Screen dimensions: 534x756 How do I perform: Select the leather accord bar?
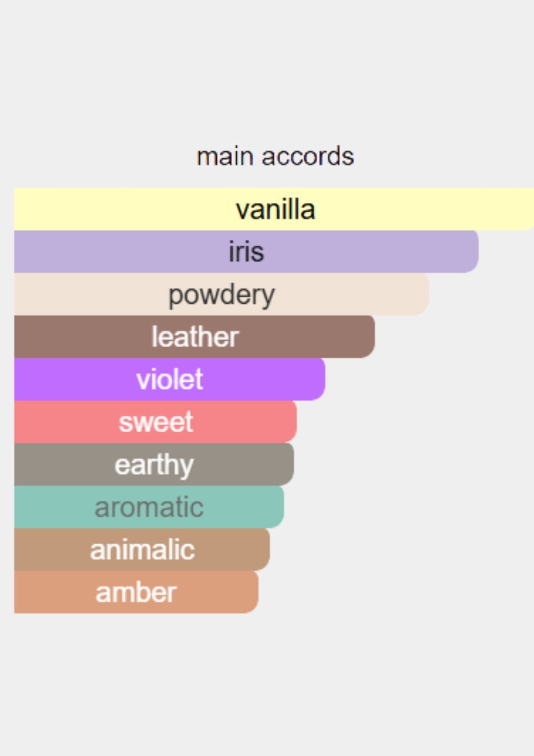194,337
